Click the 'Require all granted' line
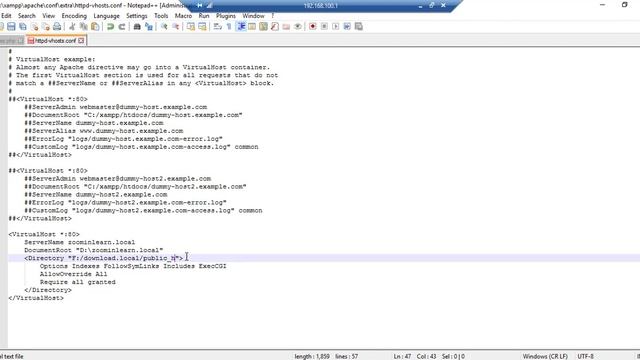The width and height of the screenshot is (640, 360). (x=78, y=282)
